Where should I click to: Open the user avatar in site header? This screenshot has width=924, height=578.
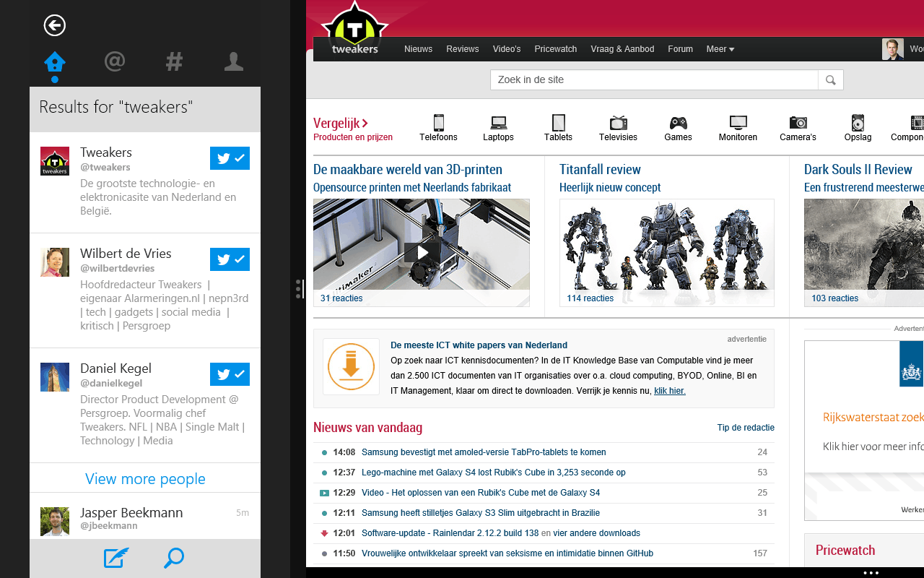click(x=893, y=49)
